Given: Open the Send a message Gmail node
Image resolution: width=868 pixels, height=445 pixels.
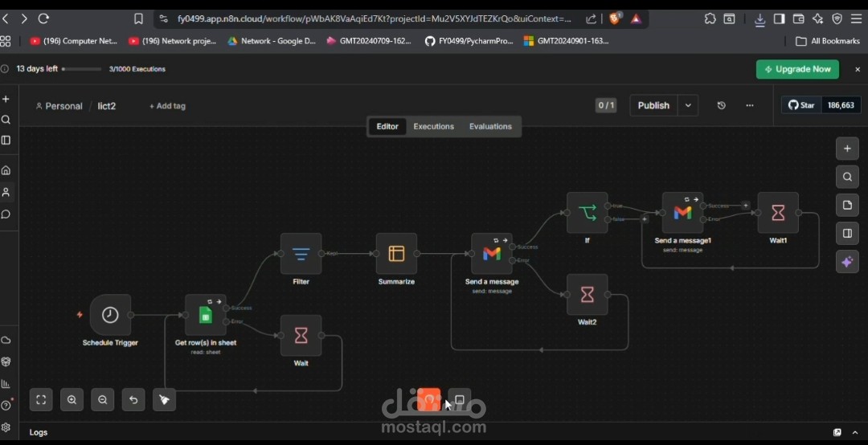Looking at the screenshot, I should [x=492, y=254].
